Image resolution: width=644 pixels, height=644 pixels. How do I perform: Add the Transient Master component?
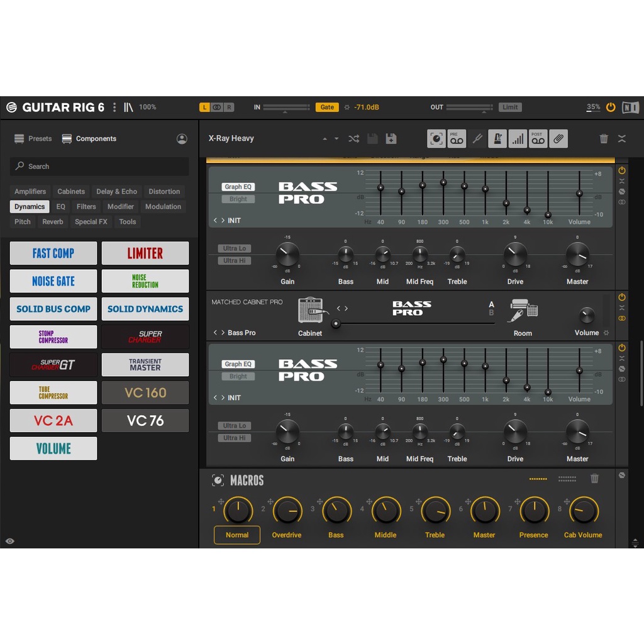(145, 365)
